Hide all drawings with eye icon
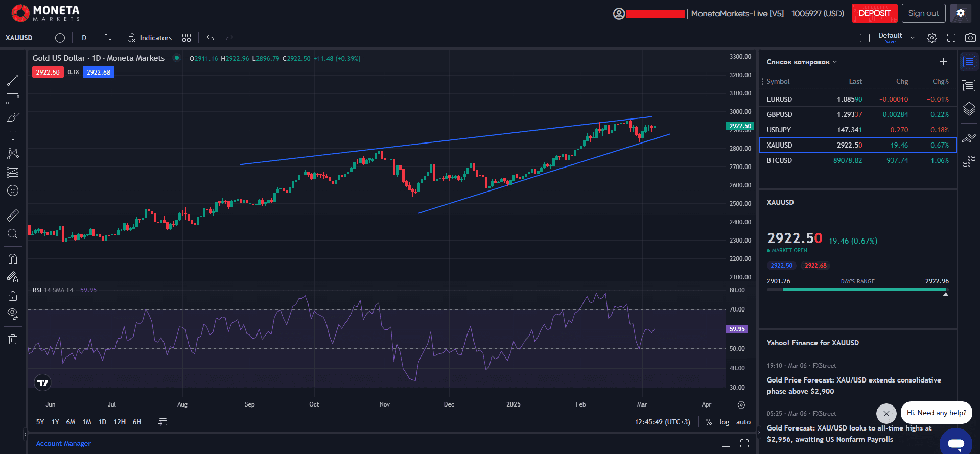The height and width of the screenshot is (454, 980). 13,314
